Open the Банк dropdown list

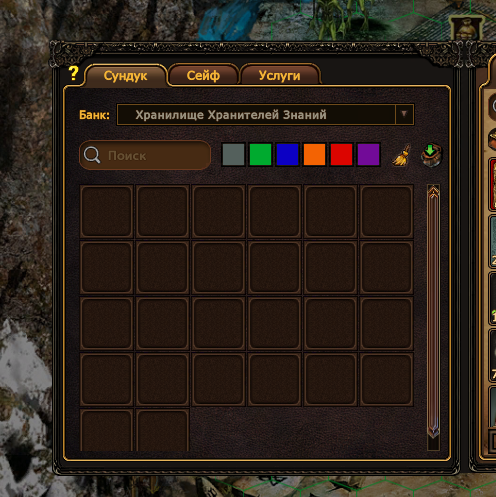click(265, 115)
